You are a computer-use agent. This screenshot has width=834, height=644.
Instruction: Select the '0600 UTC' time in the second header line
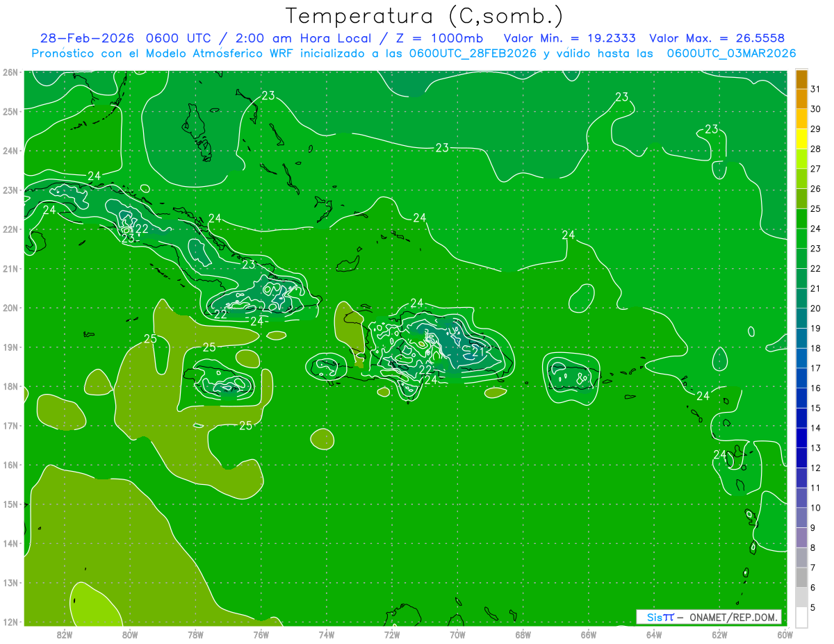pyautogui.click(x=177, y=38)
